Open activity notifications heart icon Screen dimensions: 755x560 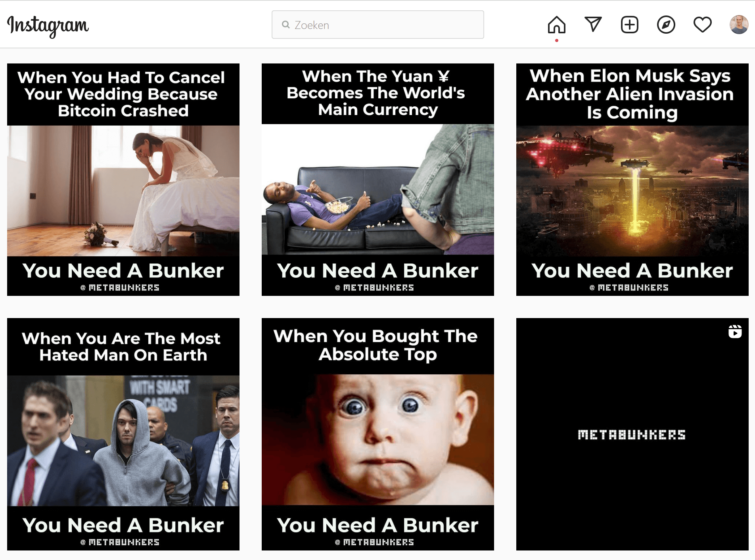coord(702,25)
